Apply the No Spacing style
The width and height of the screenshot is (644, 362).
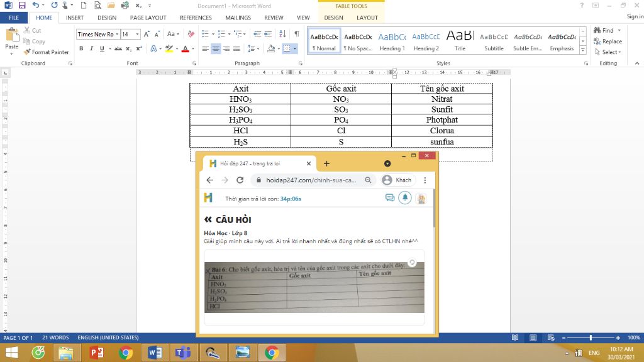point(358,41)
